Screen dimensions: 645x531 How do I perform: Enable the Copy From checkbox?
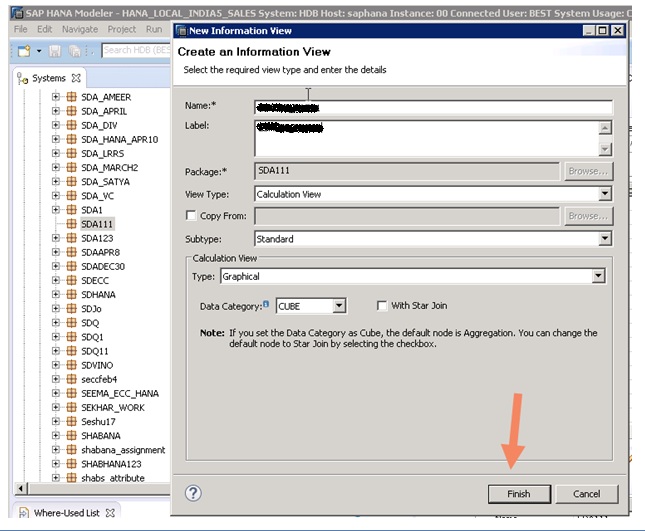tap(191, 216)
